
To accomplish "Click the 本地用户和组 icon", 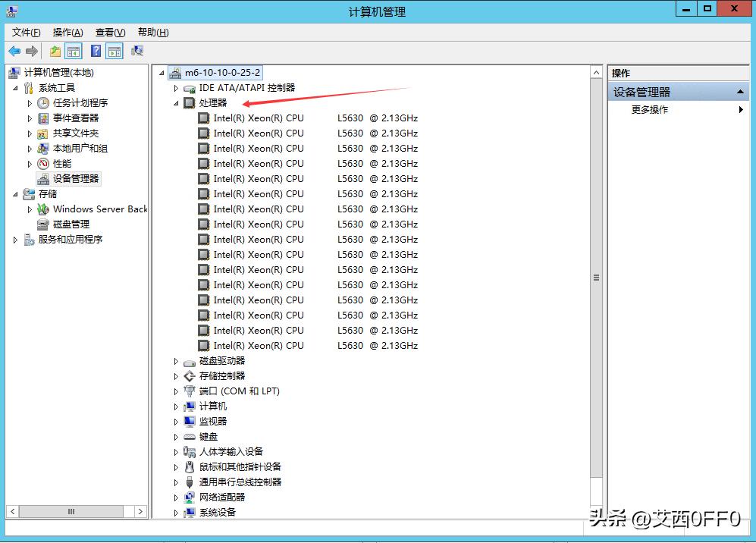I will (x=43, y=149).
